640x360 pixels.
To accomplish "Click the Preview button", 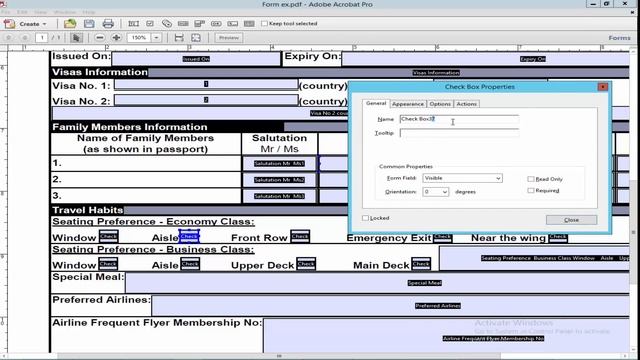I will tap(229, 38).
